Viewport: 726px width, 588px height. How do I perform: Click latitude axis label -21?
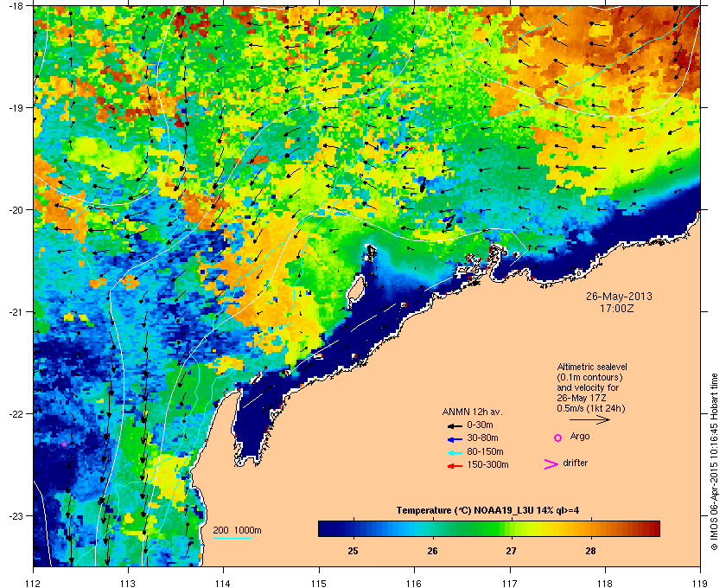point(16,312)
